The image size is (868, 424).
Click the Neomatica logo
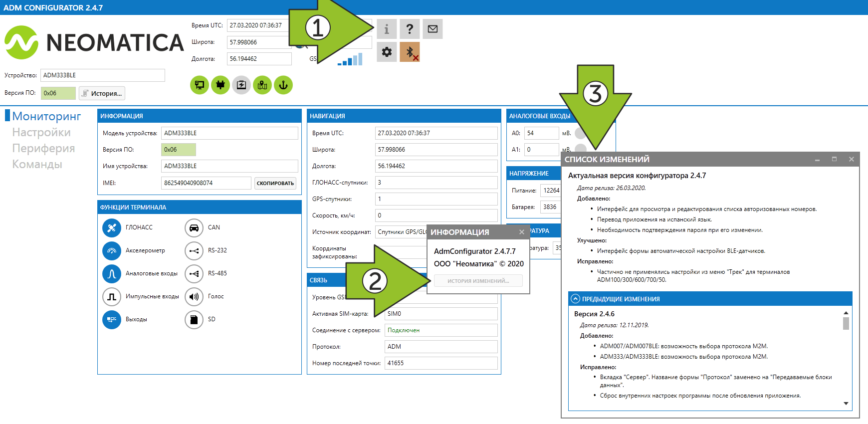(94, 43)
